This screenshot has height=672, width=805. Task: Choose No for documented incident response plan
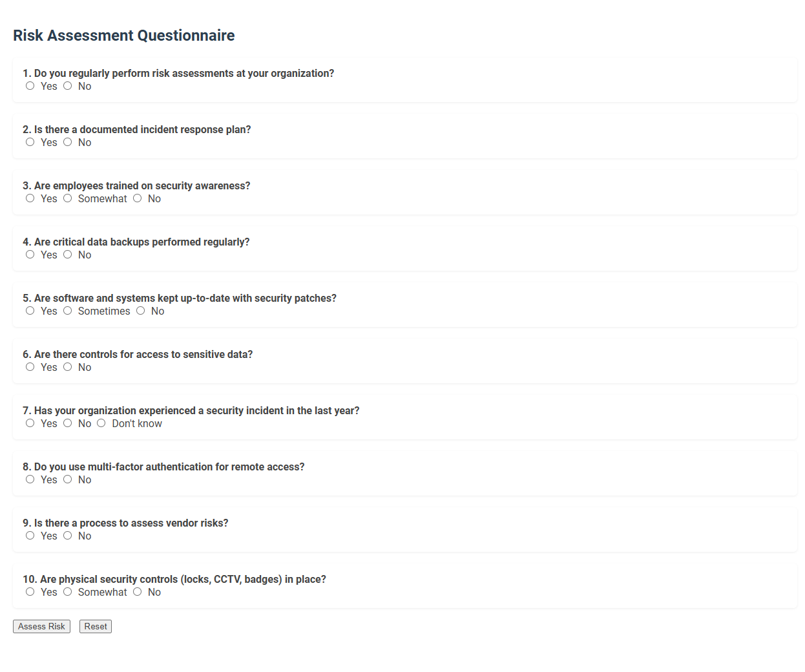tap(67, 142)
